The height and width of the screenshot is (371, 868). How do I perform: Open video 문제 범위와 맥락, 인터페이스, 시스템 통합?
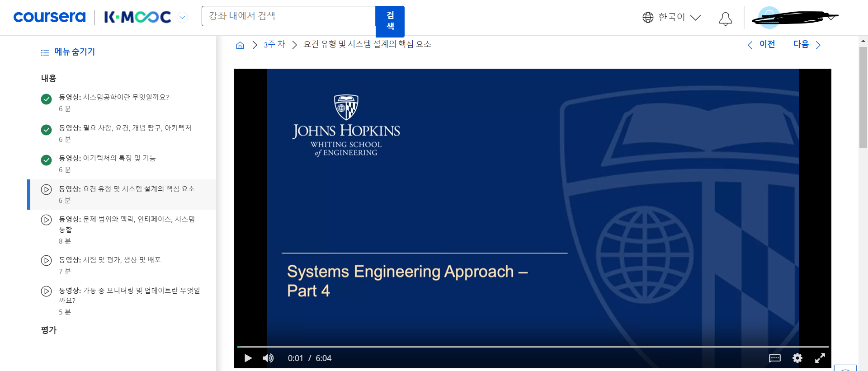pos(122,230)
